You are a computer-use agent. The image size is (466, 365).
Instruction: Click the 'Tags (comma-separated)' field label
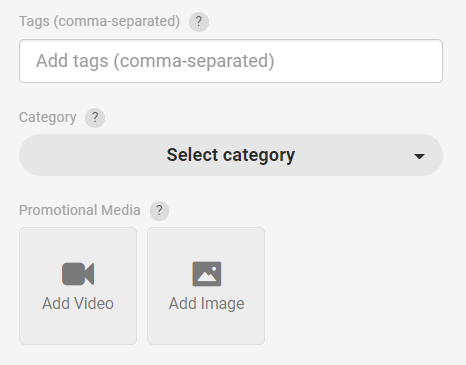point(99,22)
